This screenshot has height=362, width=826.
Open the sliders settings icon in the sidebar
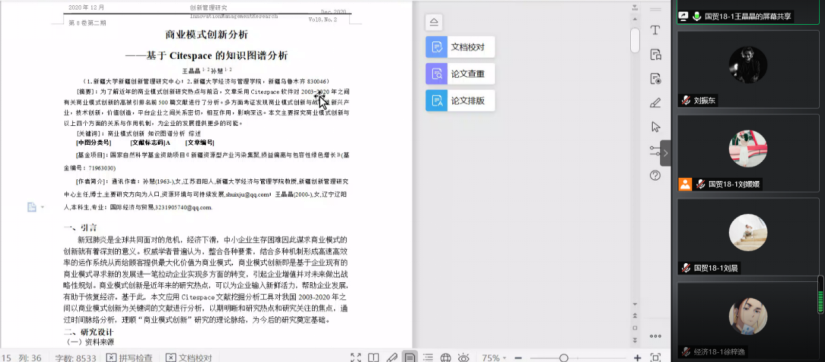pyautogui.click(x=654, y=151)
